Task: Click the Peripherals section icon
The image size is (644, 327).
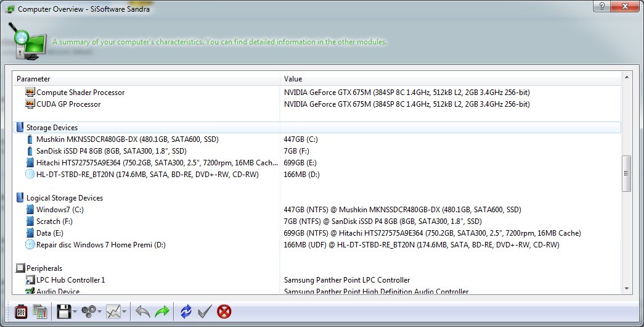Action: [x=20, y=268]
